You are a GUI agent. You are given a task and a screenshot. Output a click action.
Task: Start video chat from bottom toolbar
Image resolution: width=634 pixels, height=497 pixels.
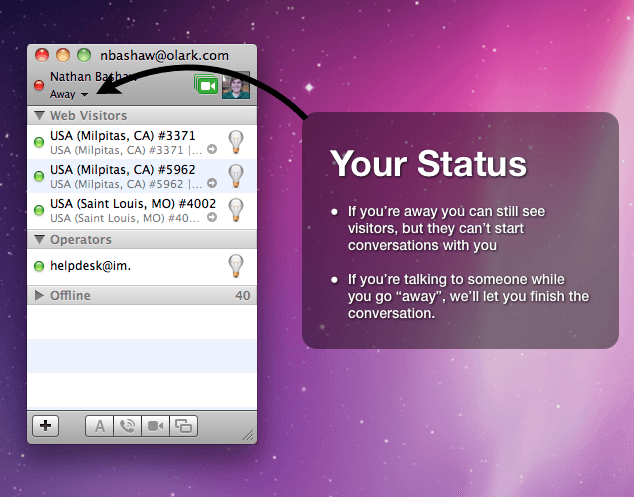(156, 425)
